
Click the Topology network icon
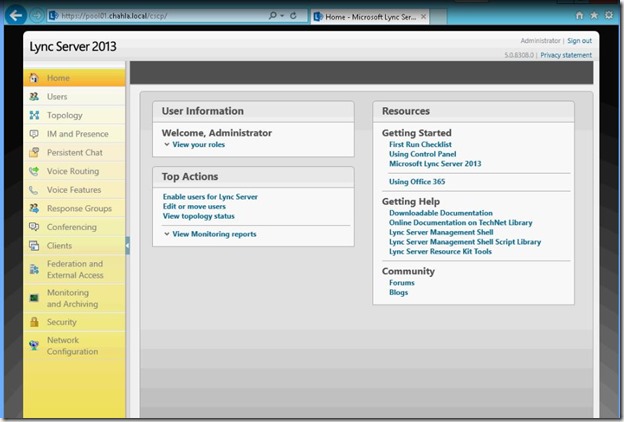[x=34, y=115]
